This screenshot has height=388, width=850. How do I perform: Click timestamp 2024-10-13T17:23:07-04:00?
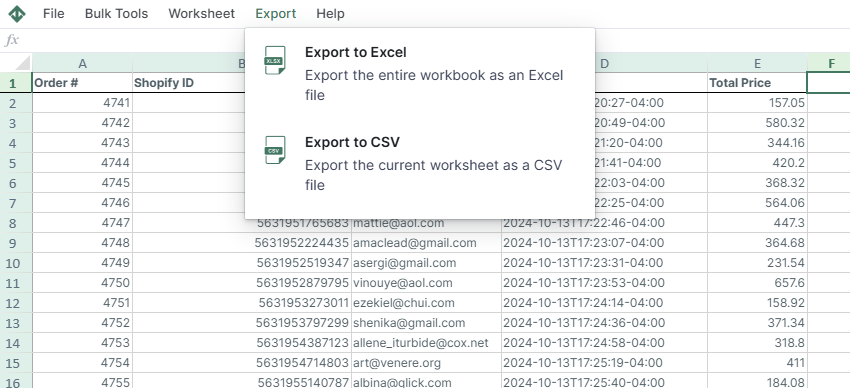[604, 243]
